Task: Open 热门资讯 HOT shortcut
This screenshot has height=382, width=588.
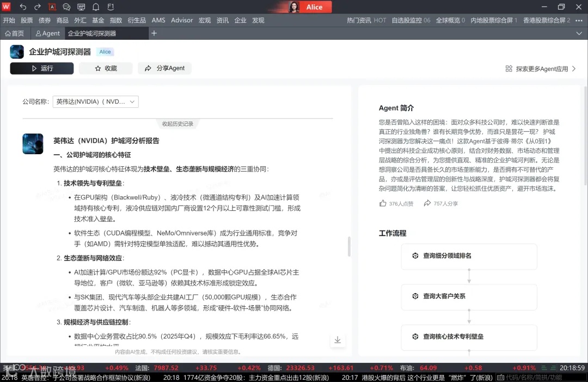Action: coord(366,20)
